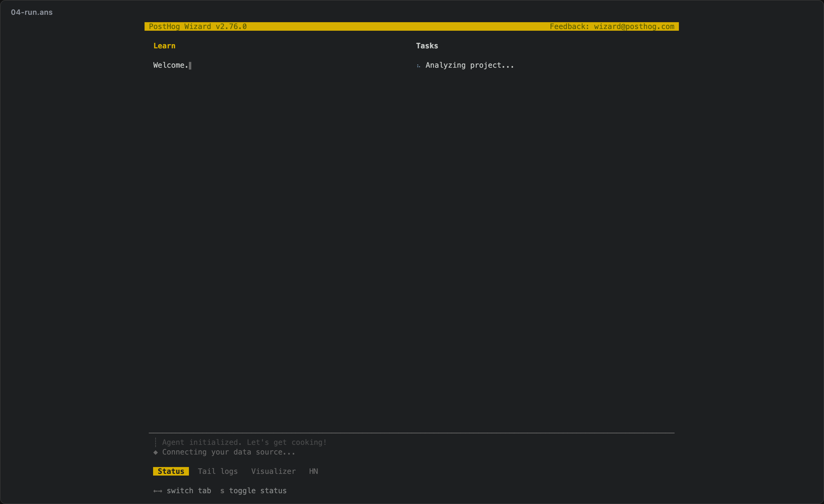Click the 'Welcome.' text in Learn panel
This screenshot has height=504, width=824.
pyautogui.click(x=171, y=65)
